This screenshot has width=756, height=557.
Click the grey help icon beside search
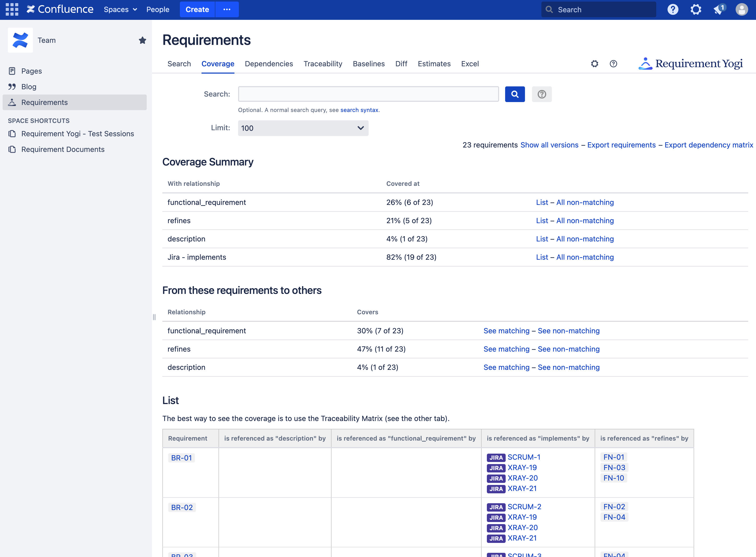tap(541, 94)
